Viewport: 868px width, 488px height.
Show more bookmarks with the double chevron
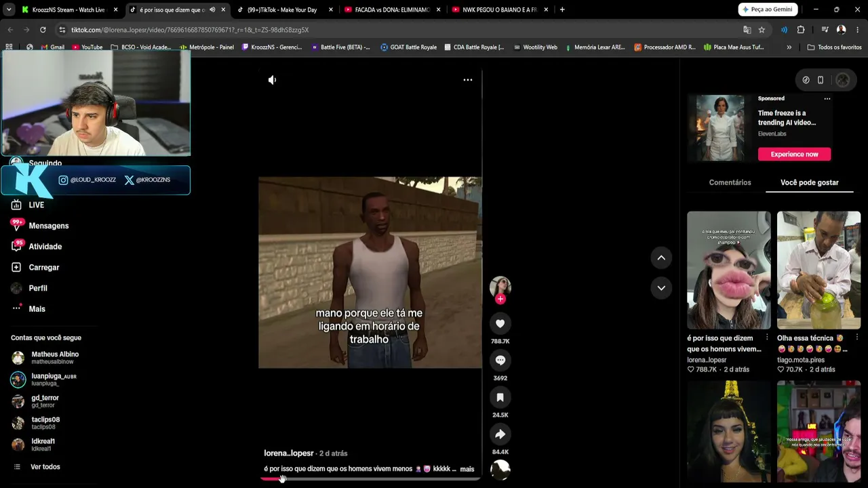coord(789,47)
